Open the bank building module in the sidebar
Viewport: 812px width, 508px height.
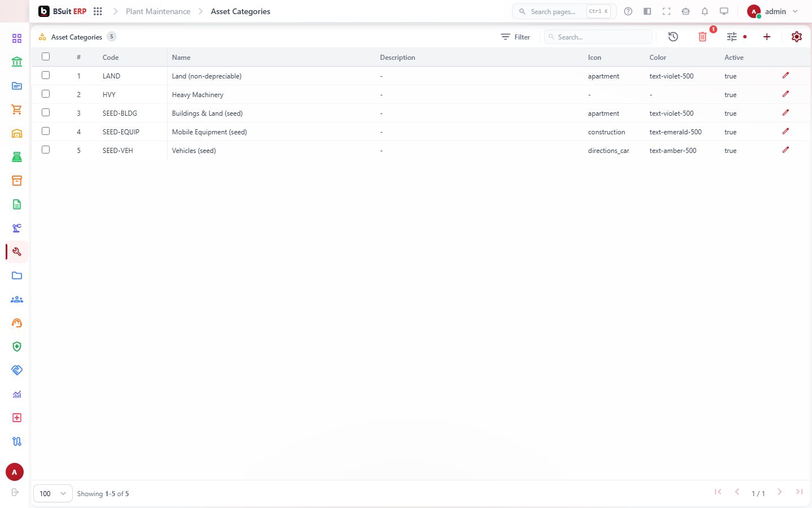17,62
